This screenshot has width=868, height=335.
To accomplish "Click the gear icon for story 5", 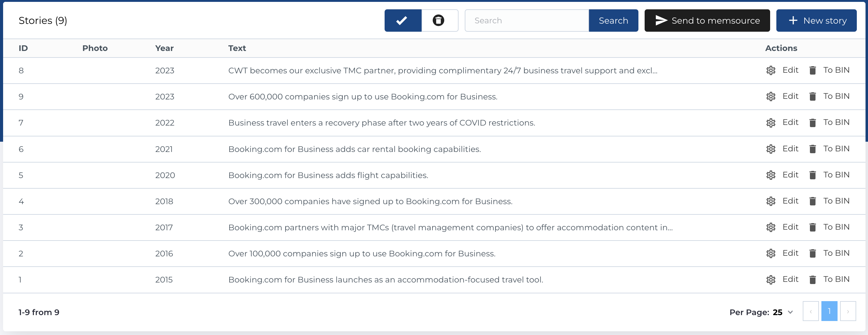I will 771,175.
